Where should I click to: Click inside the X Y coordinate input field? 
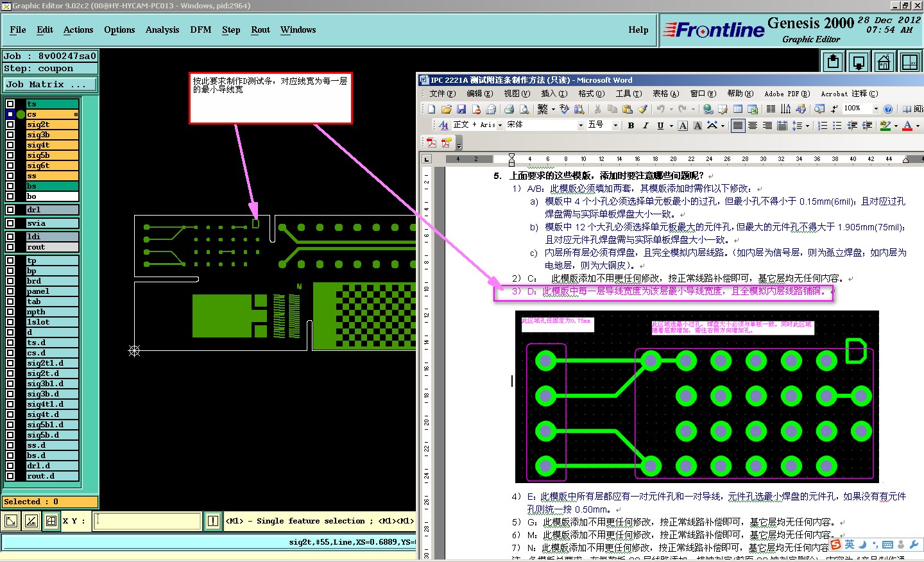148,521
